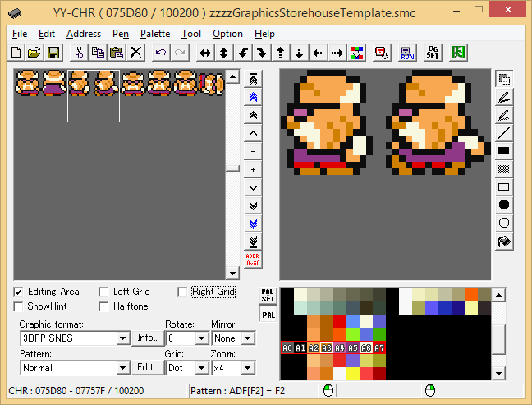
Task: Open the Palette menu
Action: pyautogui.click(x=155, y=34)
